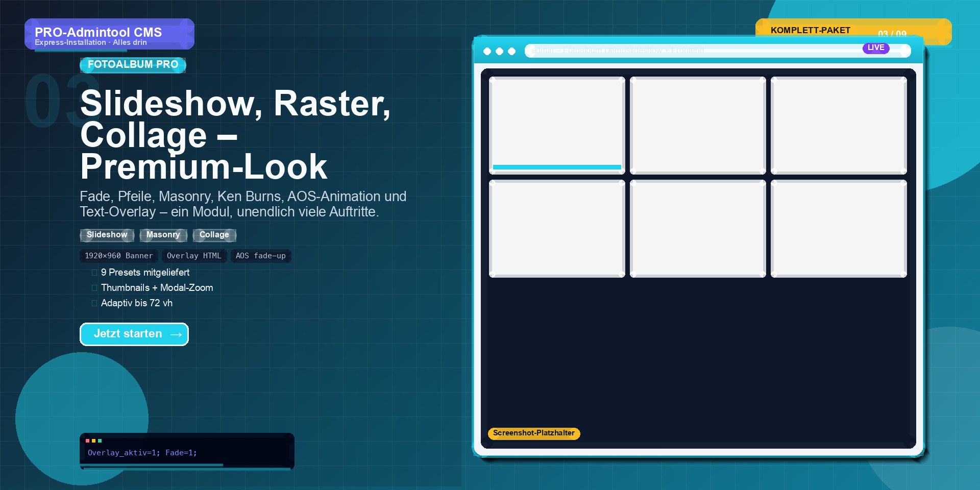
Task: Open the top-right gallery thumbnail
Action: click(839, 126)
